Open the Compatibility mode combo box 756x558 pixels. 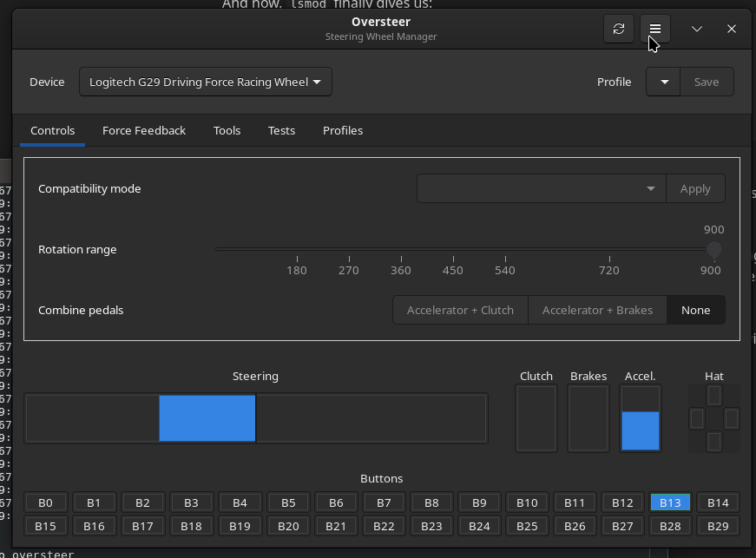click(x=541, y=188)
